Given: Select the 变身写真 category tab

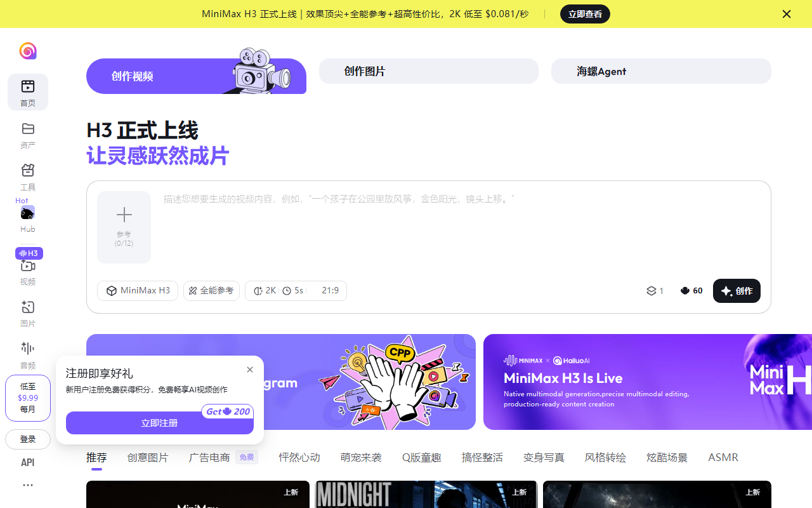Looking at the screenshot, I should pyautogui.click(x=544, y=457).
